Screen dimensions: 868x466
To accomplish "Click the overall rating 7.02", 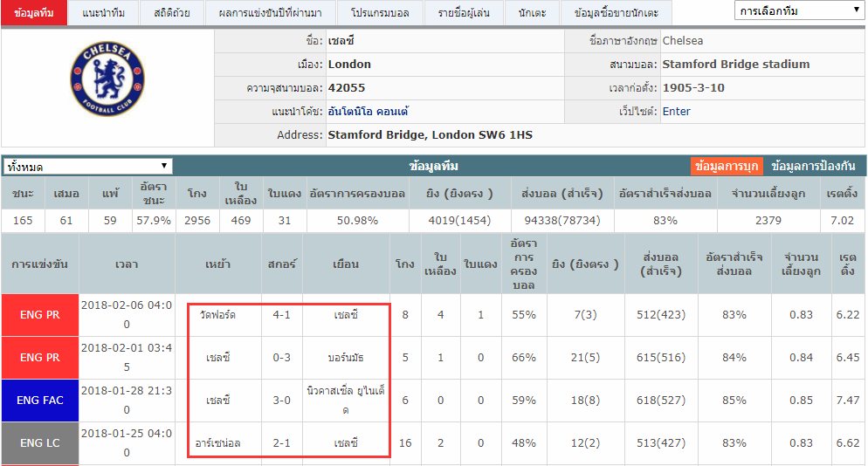I will coord(842,220).
